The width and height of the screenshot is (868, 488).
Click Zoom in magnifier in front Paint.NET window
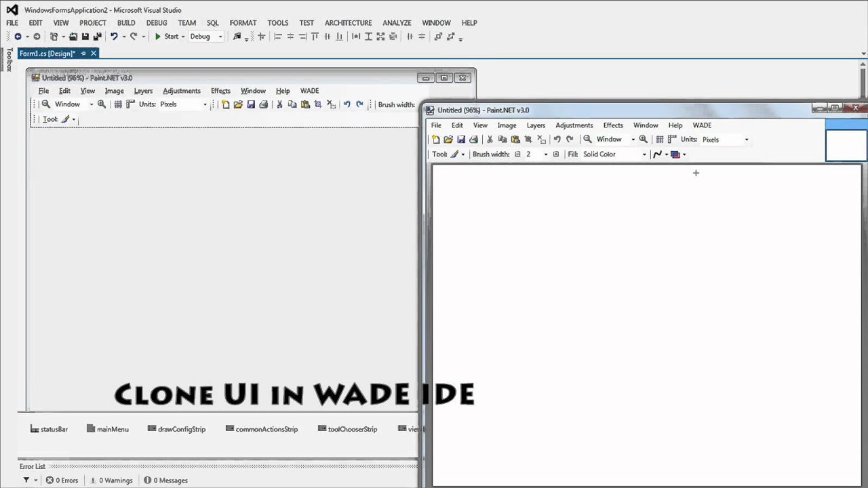pos(644,140)
